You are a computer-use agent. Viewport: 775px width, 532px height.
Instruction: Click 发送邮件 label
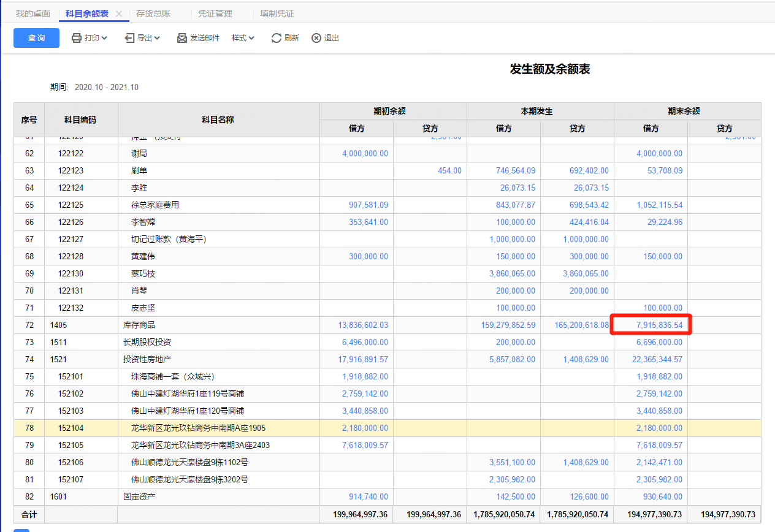tap(205, 38)
